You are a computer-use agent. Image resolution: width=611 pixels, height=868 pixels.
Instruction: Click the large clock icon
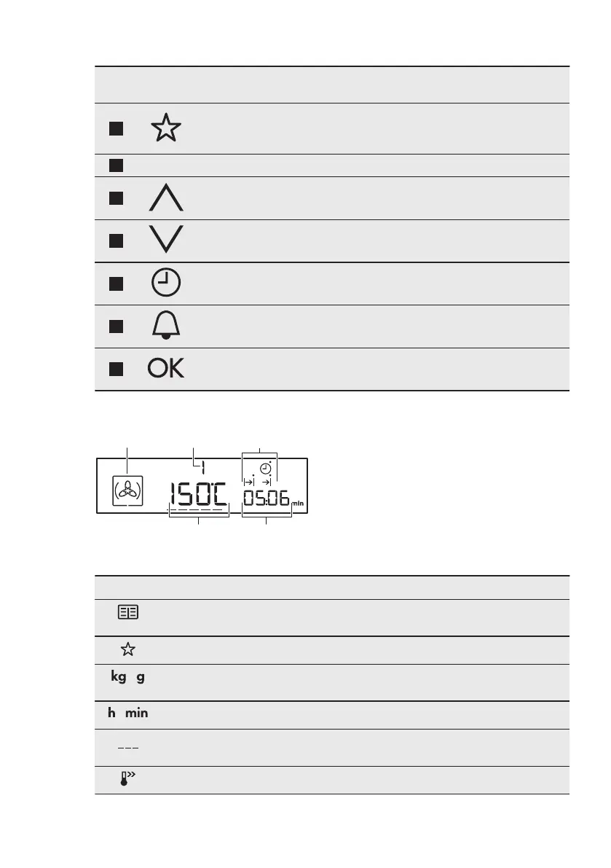166,283
